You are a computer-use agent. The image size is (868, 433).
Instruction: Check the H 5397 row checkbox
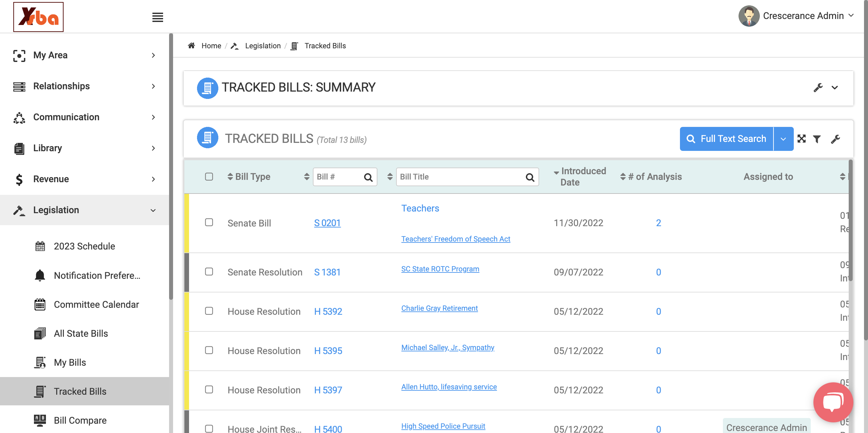209,389
